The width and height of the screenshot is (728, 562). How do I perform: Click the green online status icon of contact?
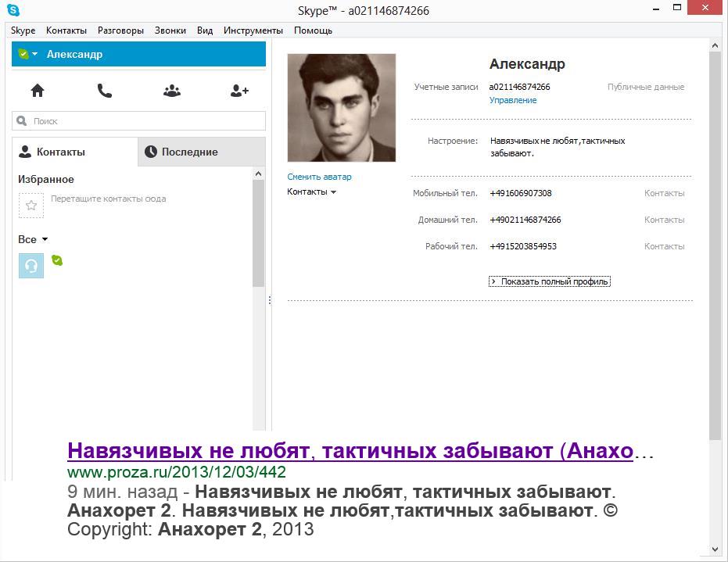(x=56, y=260)
